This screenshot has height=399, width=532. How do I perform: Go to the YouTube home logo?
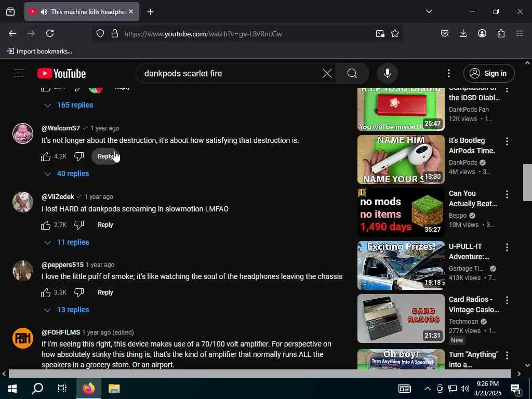61,73
